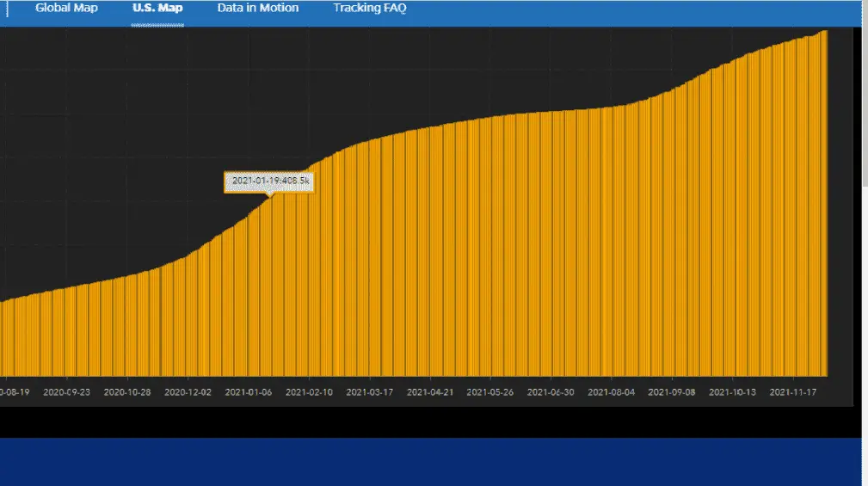Open the Tracking FAQ tab
The height and width of the screenshot is (486, 868).
370,9
